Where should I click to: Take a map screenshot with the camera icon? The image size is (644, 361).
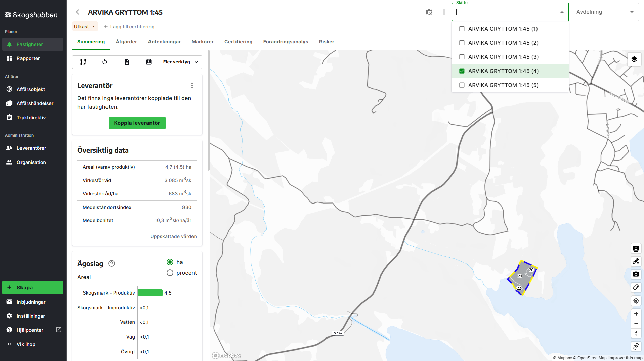[636, 274]
